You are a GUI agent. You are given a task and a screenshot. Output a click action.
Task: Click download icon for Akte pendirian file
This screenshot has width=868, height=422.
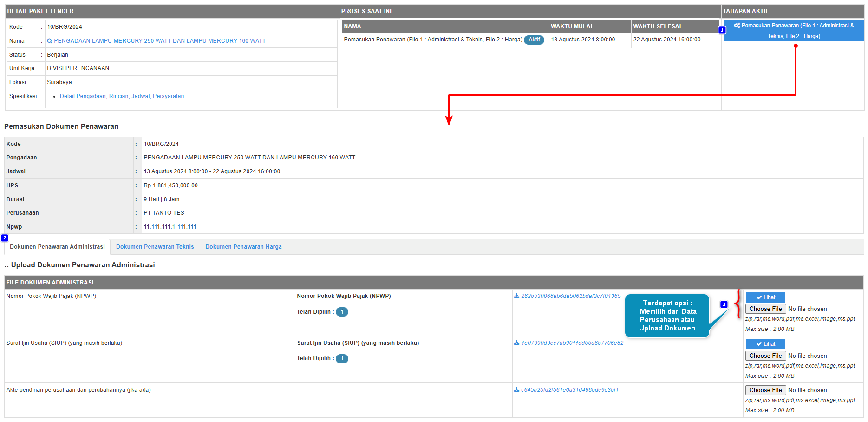[516, 390]
